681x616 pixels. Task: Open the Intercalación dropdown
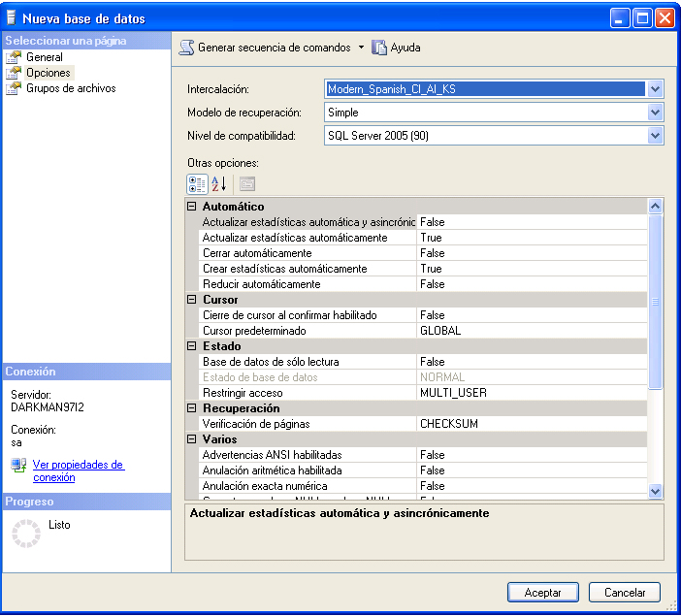pos(655,89)
